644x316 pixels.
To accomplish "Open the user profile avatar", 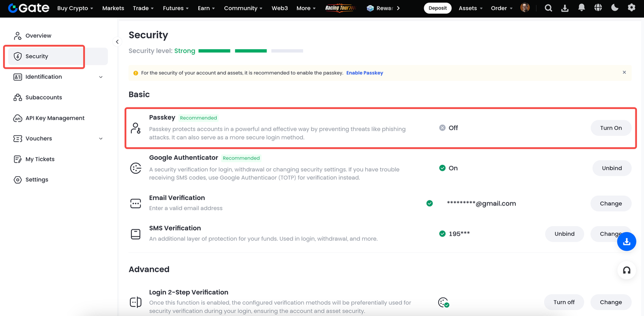I will pos(525,8).
